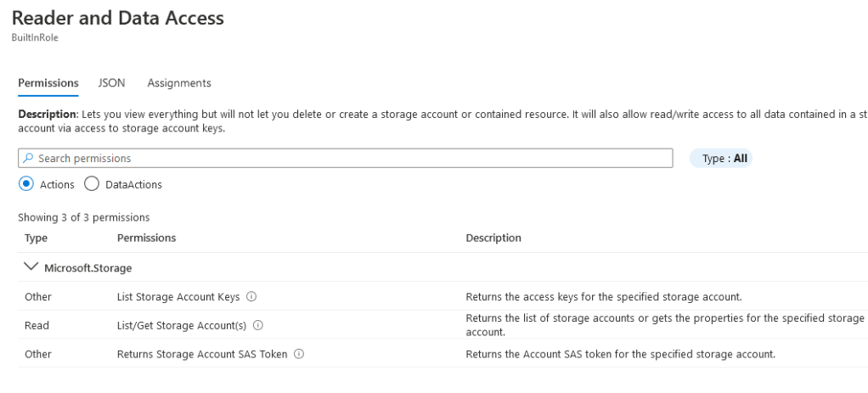Screen dimensions: 868x393
Task: Focus the Search permissions field
Action: coord(348,159)
